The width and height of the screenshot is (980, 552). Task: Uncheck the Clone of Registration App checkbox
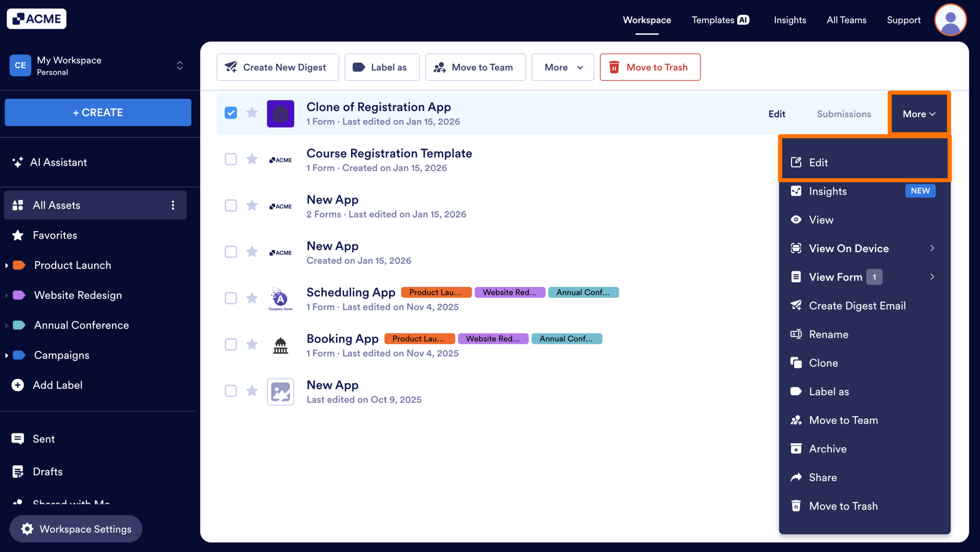[231, 113]
